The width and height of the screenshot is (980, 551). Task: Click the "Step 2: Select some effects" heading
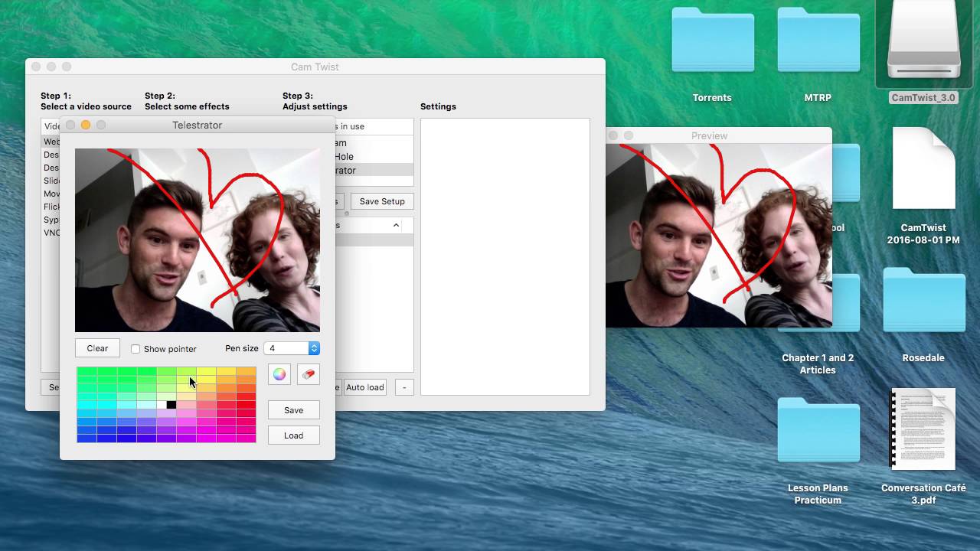point(187,101)
